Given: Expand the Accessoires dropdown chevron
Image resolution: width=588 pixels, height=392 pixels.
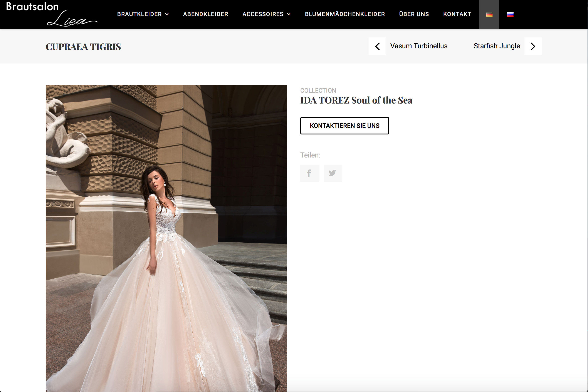Looking at the screenshot, I should click(x=289, y=14).
